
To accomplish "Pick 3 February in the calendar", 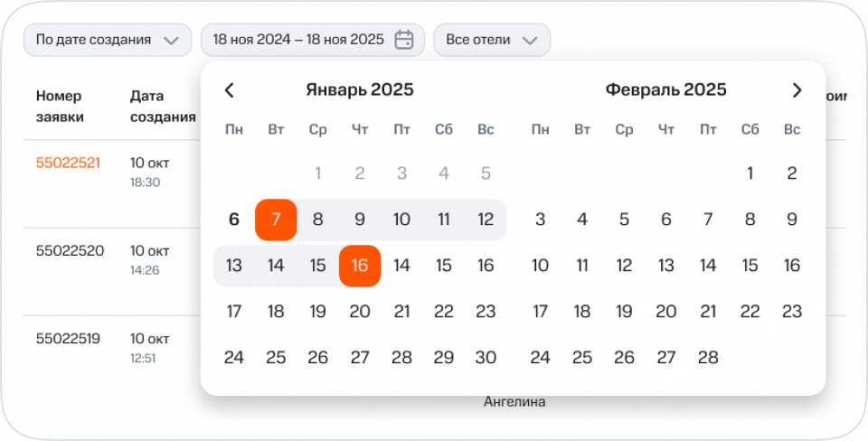I will point(541,220).
